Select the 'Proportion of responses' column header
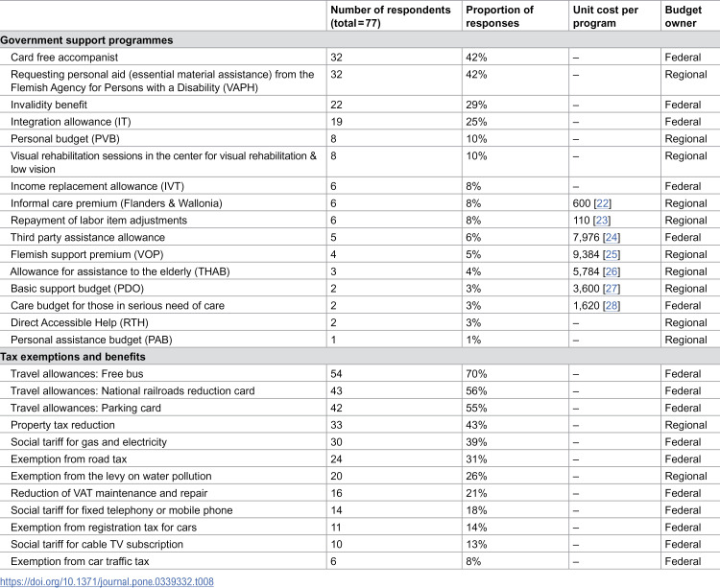 coord(499,16)
